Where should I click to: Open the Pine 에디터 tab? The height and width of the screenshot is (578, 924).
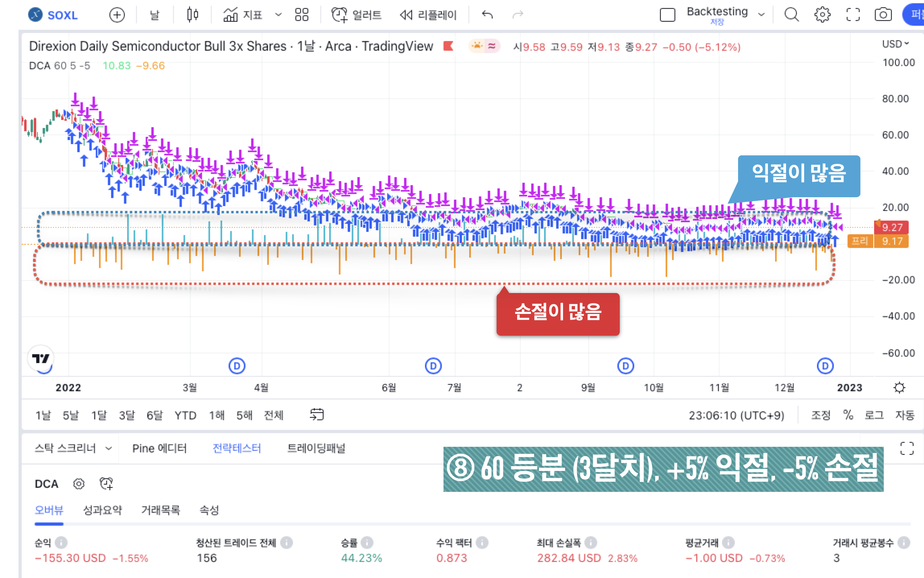click(160, 448)
